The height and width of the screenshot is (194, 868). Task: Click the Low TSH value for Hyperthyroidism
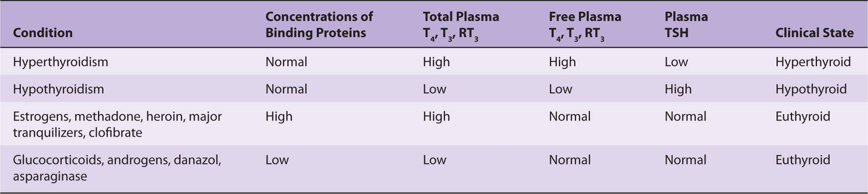[x=676, y=62]
